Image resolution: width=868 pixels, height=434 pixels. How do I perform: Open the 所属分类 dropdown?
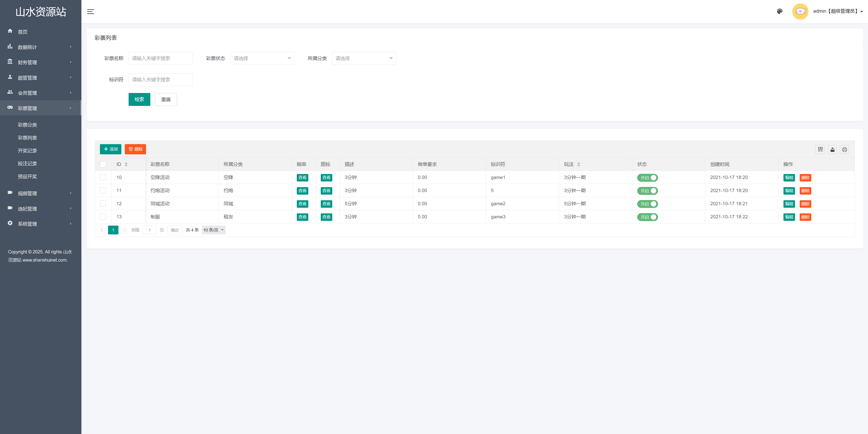(x=364, y=58)
